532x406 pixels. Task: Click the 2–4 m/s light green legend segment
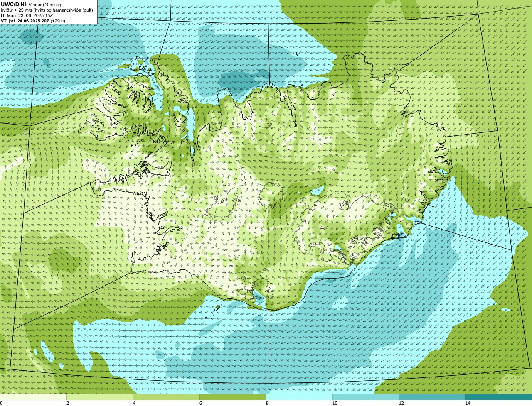tap(100, 397)
